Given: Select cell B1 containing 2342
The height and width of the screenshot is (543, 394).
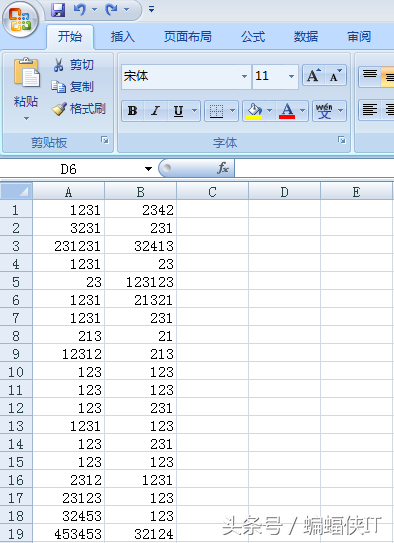Looking at the screenshot, I should click(x=141, y=210).
